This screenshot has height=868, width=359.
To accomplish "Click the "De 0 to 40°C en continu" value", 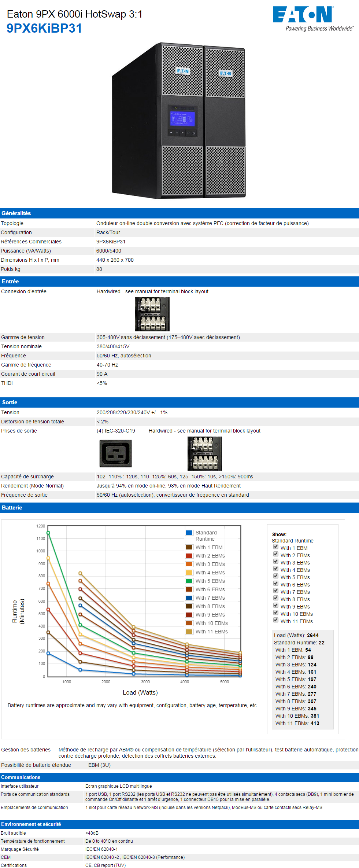I will click(109, 841).
